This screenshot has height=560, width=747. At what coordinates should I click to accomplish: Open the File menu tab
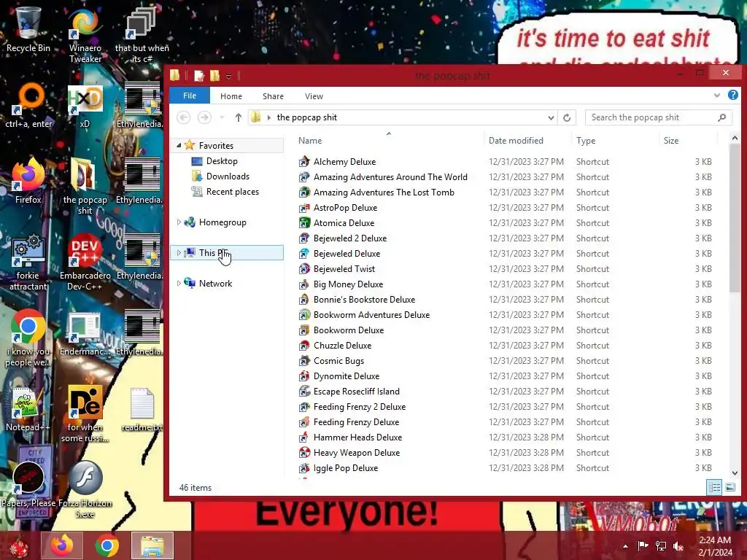(190, 96)
